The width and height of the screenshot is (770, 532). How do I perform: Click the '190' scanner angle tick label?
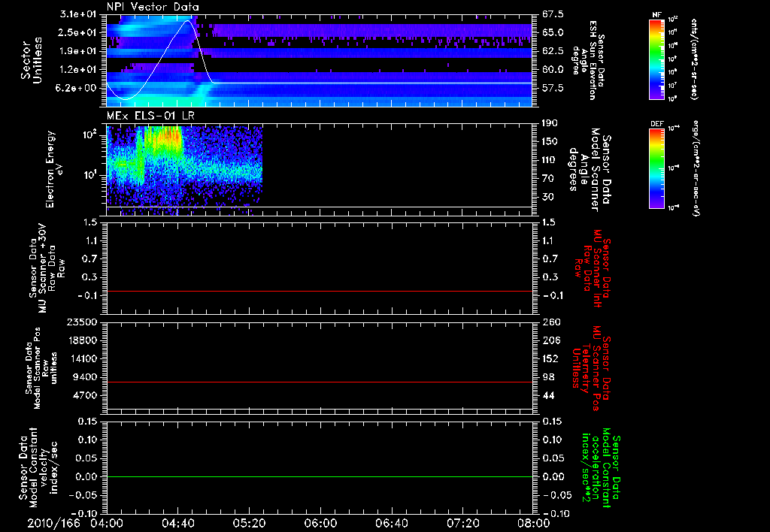[550, 123]
